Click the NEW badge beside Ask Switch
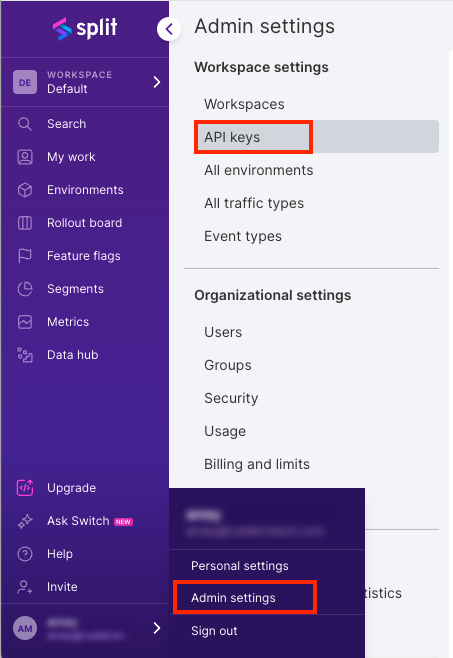Image resolution: width=453 pixels, height=658 pixels. [x=123, y=522]
